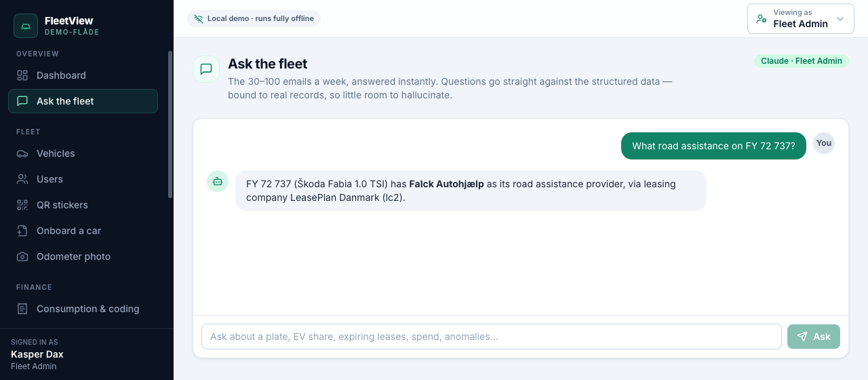Click the sidebar vertical scrollbar
Image resolution: width=868 pixels, height=380 pixels.
tap(170, 124)
